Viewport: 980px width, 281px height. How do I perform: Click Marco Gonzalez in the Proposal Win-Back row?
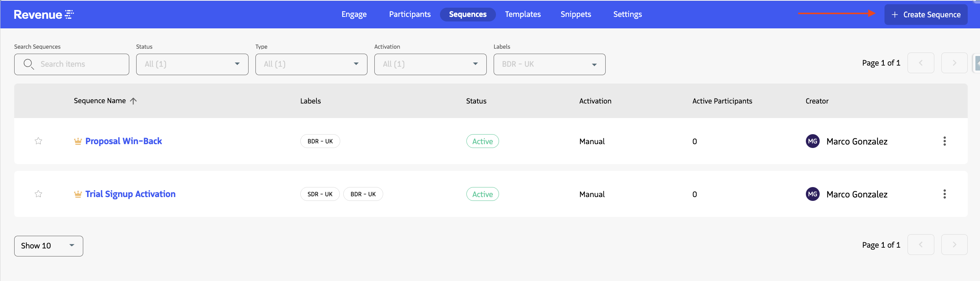click(857, 141)
